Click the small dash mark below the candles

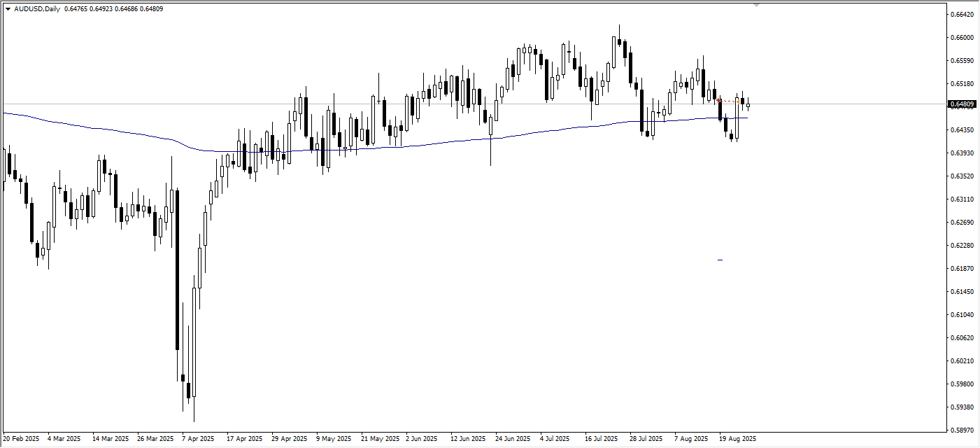tap(720, 260)
